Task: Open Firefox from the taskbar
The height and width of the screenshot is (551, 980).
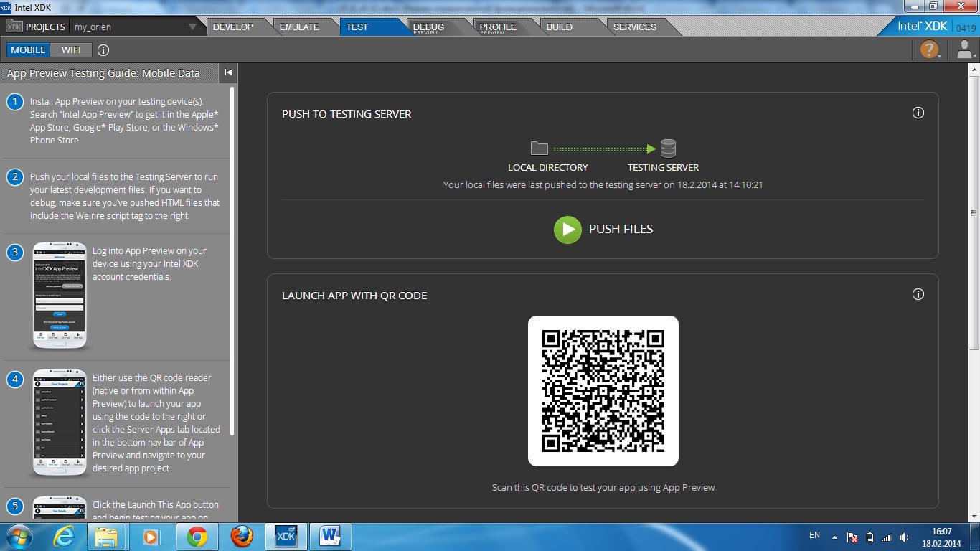Action: 242,536
